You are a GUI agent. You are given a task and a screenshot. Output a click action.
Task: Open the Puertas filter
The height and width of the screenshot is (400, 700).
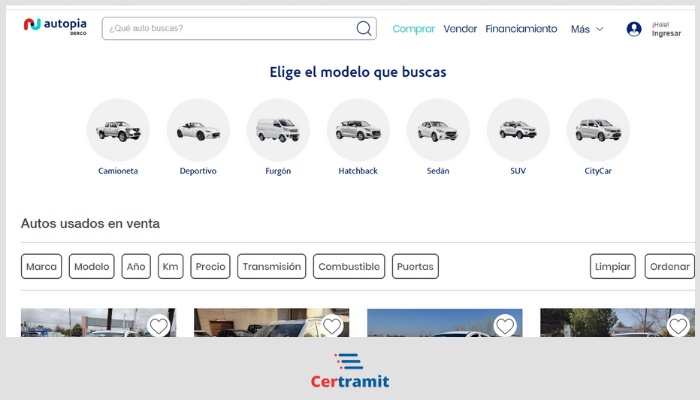click(415, 267)
